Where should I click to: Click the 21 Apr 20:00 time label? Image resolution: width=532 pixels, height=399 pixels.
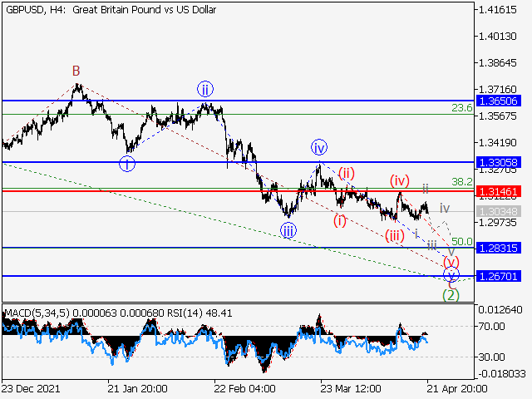point(457,388)
